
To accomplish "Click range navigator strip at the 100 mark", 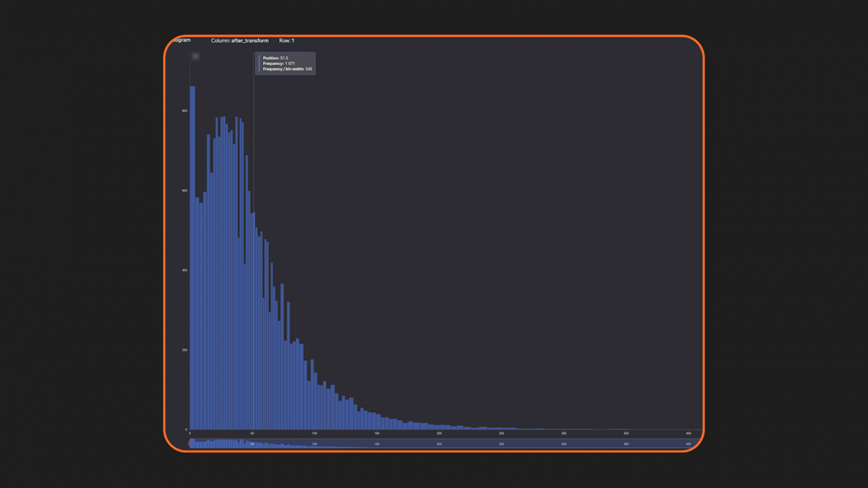I will (314, 443).
